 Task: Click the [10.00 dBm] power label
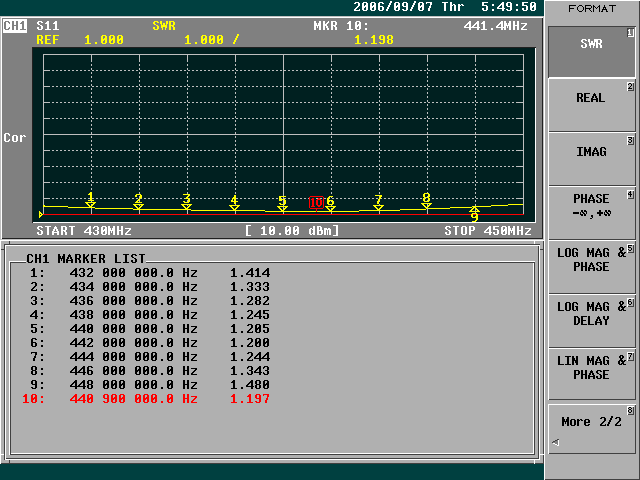(x=292, y=231)
